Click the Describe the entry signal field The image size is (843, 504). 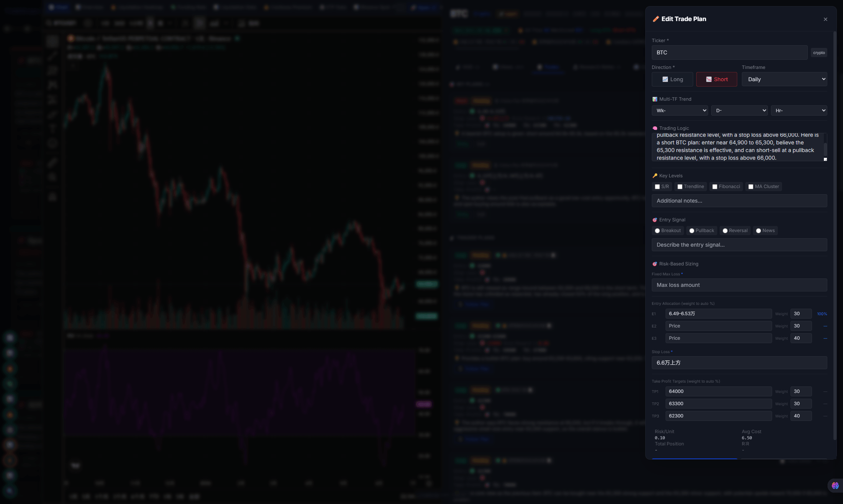[739, 245]
